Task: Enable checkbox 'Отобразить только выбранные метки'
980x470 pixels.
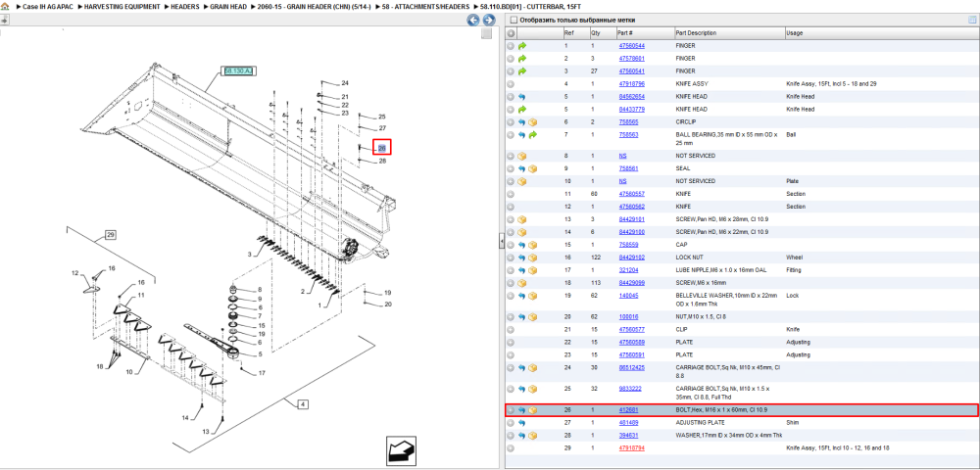Action: [514, 20]
